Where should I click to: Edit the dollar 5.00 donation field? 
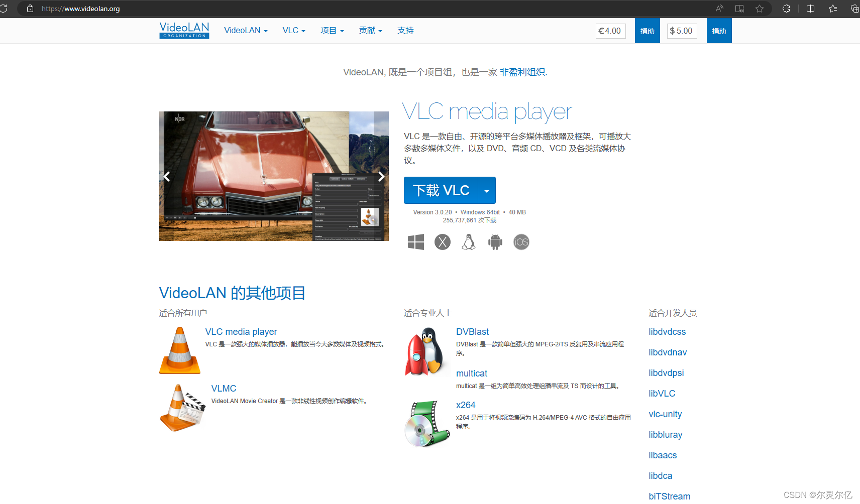coord(682,31)
